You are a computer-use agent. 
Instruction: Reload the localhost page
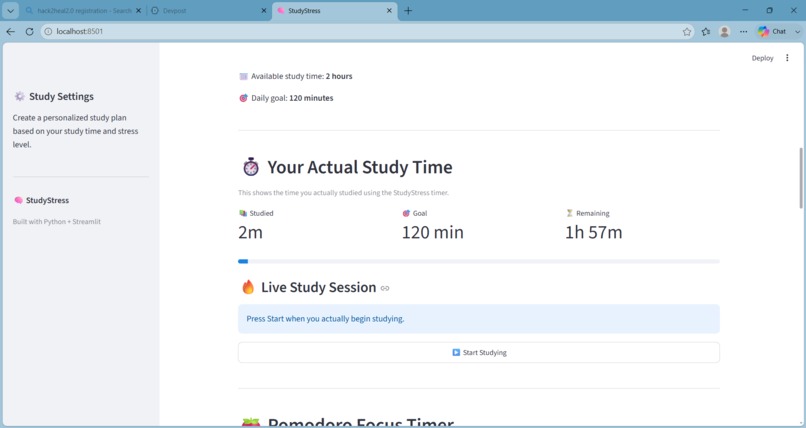[29, 31]
